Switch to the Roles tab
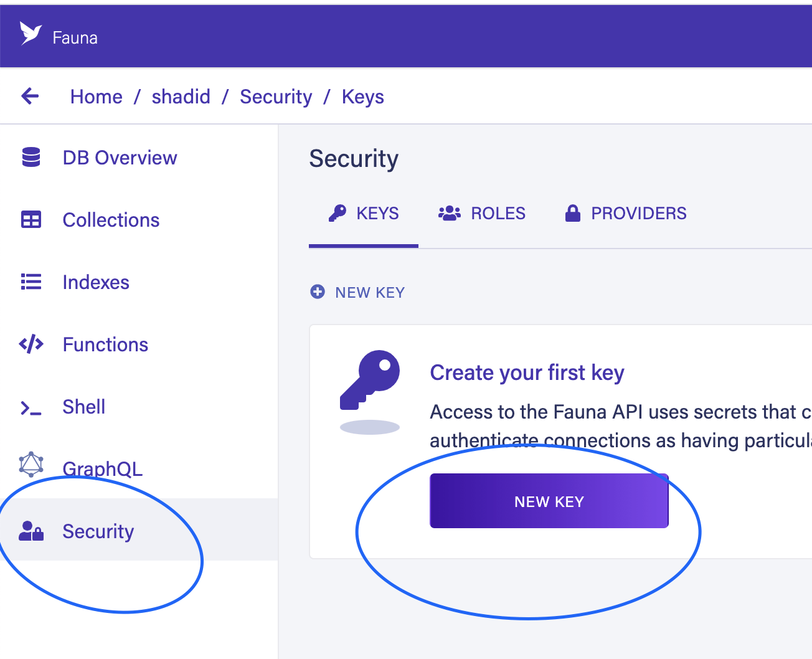 point(482,214)
